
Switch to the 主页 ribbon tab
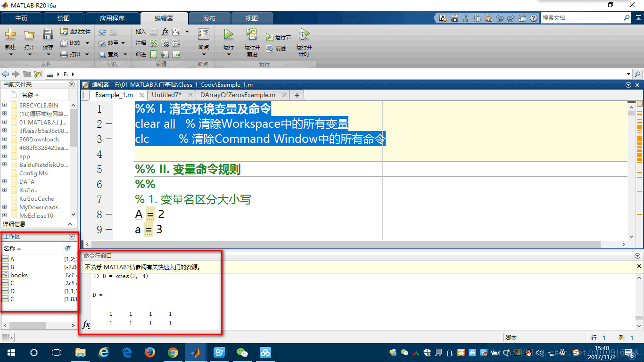point(21,18)
